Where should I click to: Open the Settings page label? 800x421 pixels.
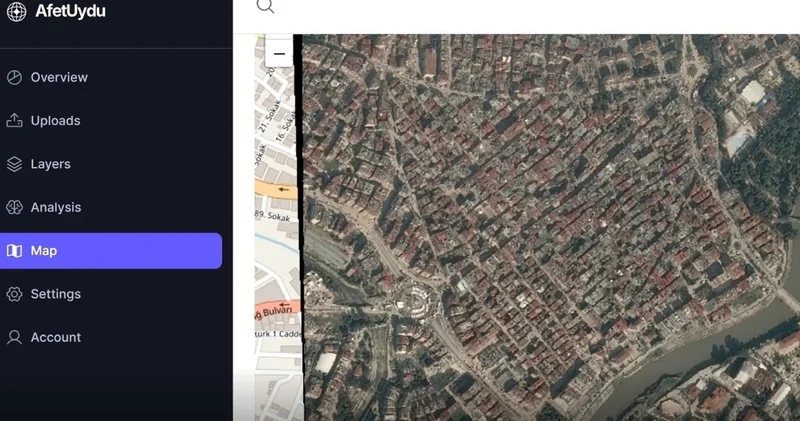[55, 294]
